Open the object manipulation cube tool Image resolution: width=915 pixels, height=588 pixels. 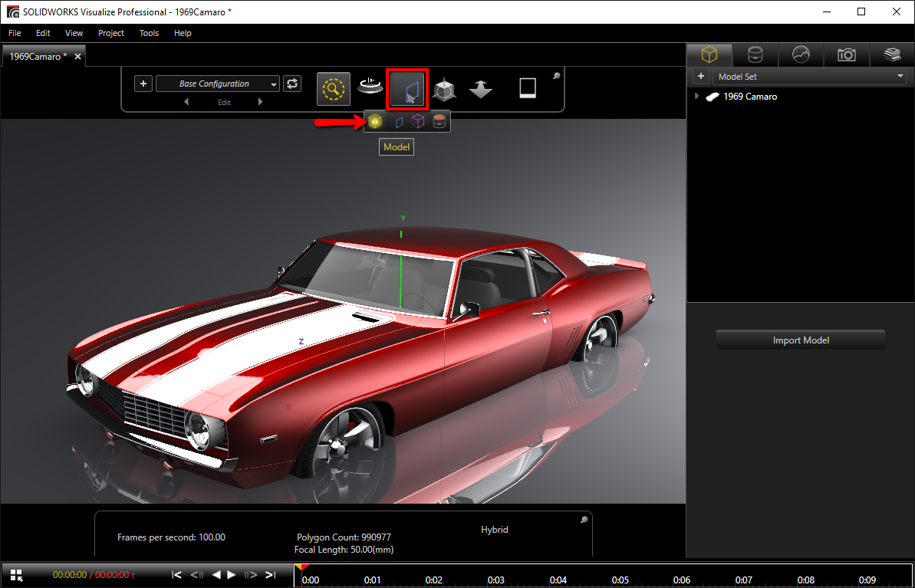click(444, 89)
